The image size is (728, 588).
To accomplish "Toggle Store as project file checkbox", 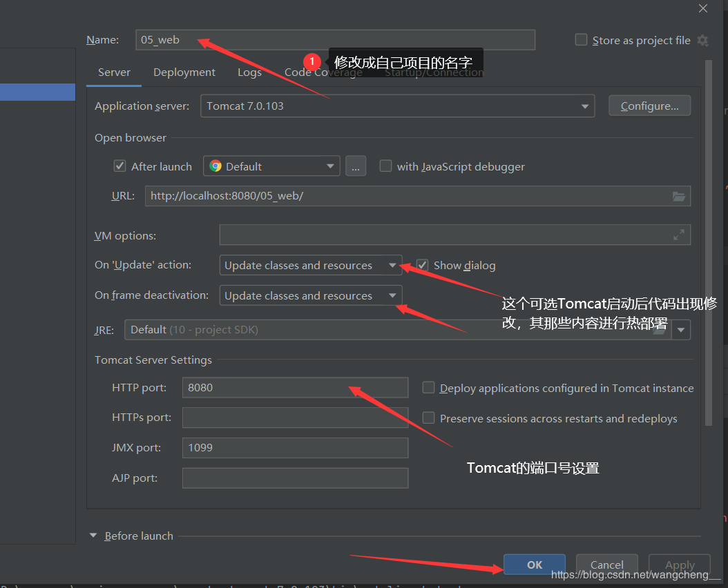I will (581, 40).
